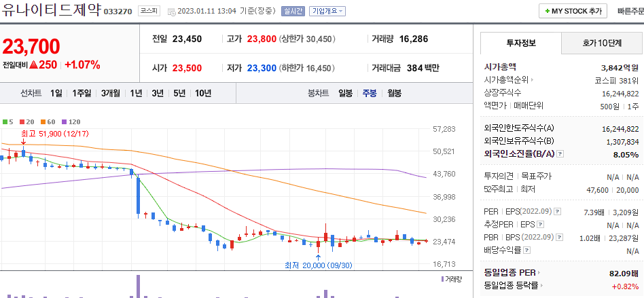The height and width of the screenshot is (298, 644).
Task: Open the 기업개요 dropdown
Action: pos(327,11)
